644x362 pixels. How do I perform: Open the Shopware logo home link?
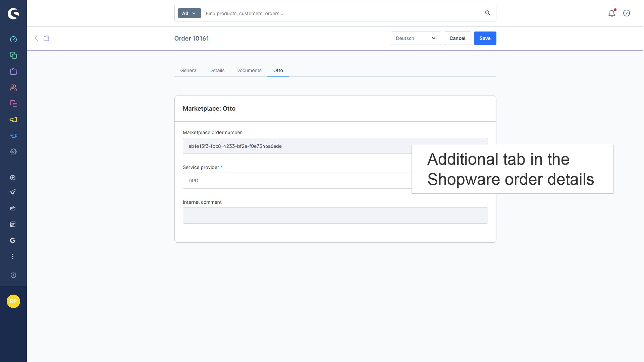click(x=13, y=14)
